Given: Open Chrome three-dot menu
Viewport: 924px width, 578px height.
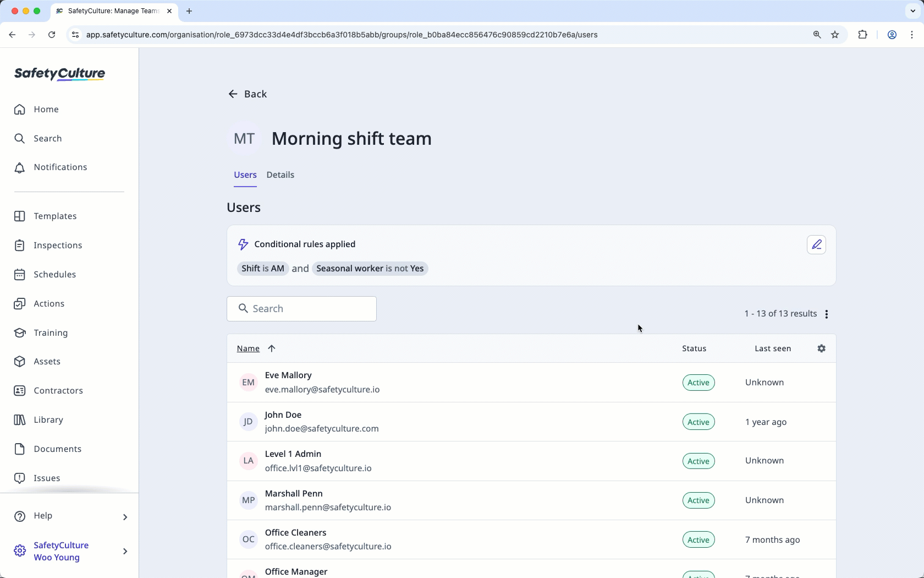Looking at the screenshot, I should tap(912, 35).
